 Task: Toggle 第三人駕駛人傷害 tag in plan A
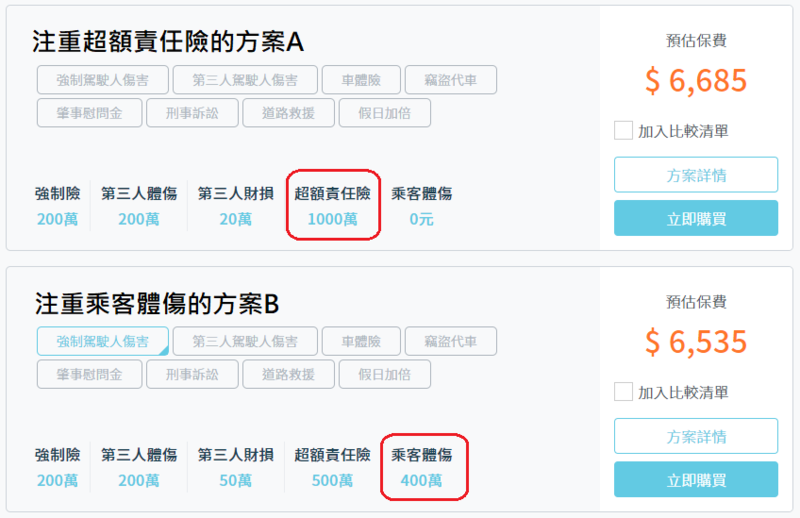point(245,80)
